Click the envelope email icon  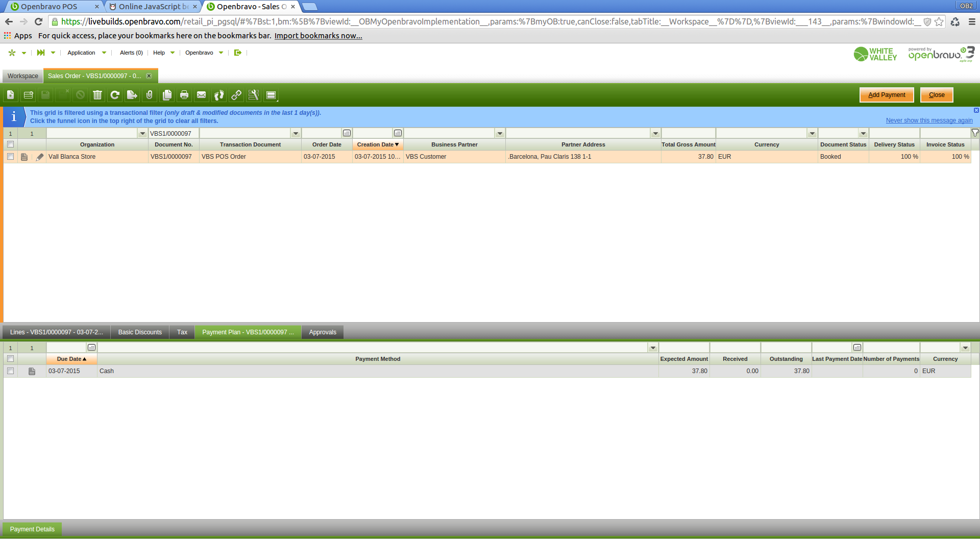[202, 95]
